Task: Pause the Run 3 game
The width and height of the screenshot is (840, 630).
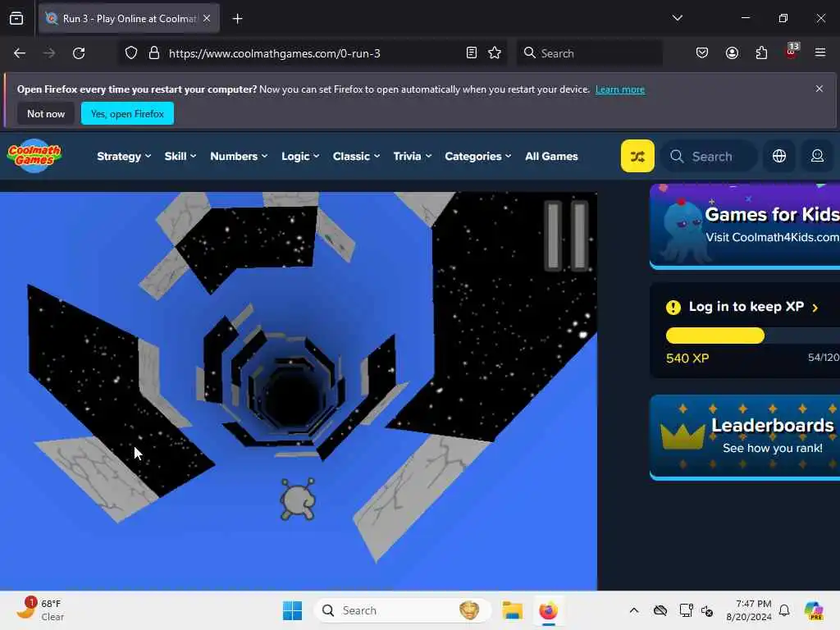Action: click(x=566, y=235)
